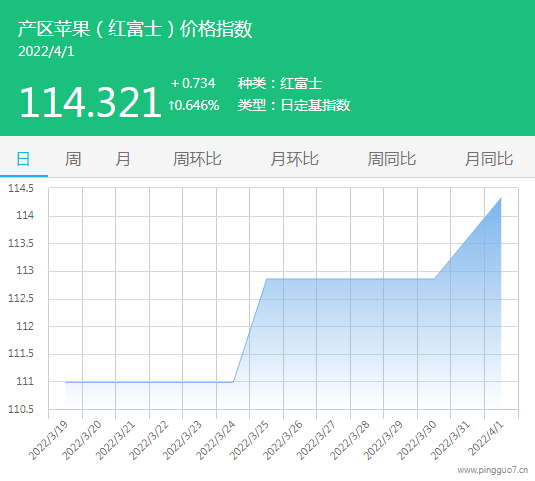Click the chart peak data point at 2022/4/1

(501, 198)
